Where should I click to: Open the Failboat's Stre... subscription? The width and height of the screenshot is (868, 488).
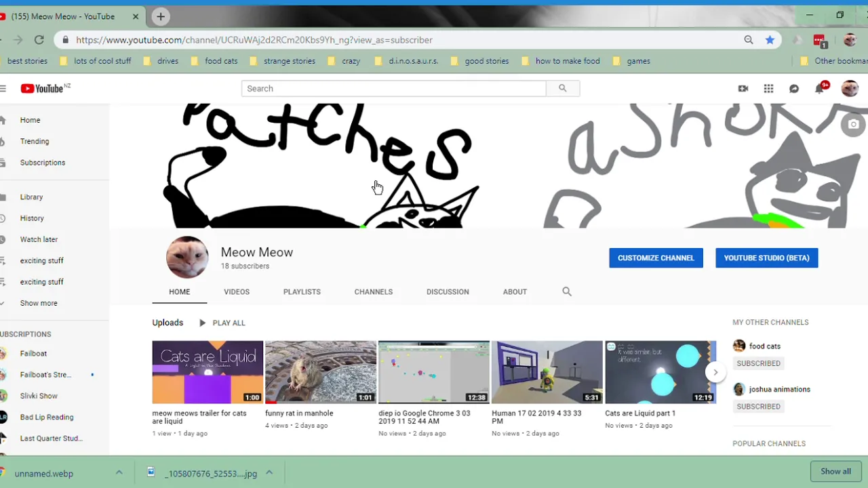point(45,375)
